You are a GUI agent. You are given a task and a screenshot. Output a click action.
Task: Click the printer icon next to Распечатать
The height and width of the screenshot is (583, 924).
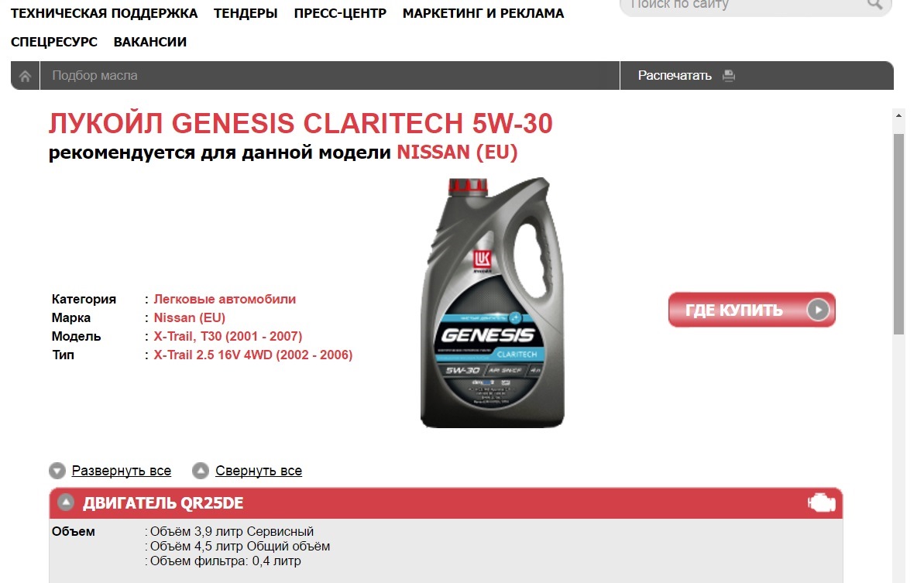click(x=729, y=76)
